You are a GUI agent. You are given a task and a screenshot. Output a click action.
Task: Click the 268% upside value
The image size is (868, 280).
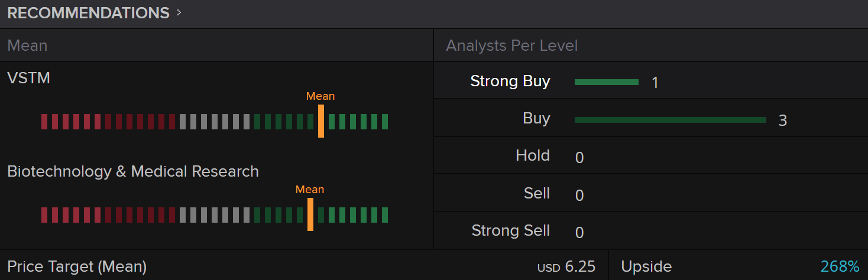click(x=840, y=266)
